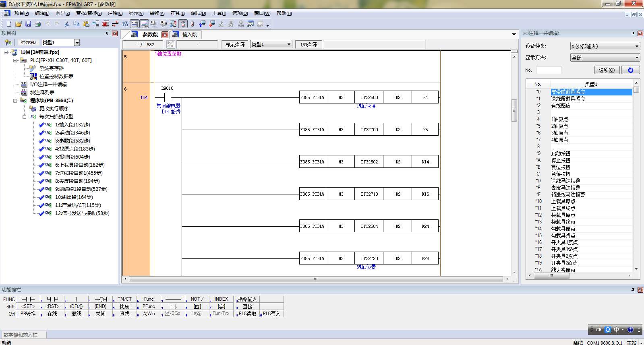Collapse the 每次扫描执行型 node
Screen dimensions: 644x345
click(25, 117)
